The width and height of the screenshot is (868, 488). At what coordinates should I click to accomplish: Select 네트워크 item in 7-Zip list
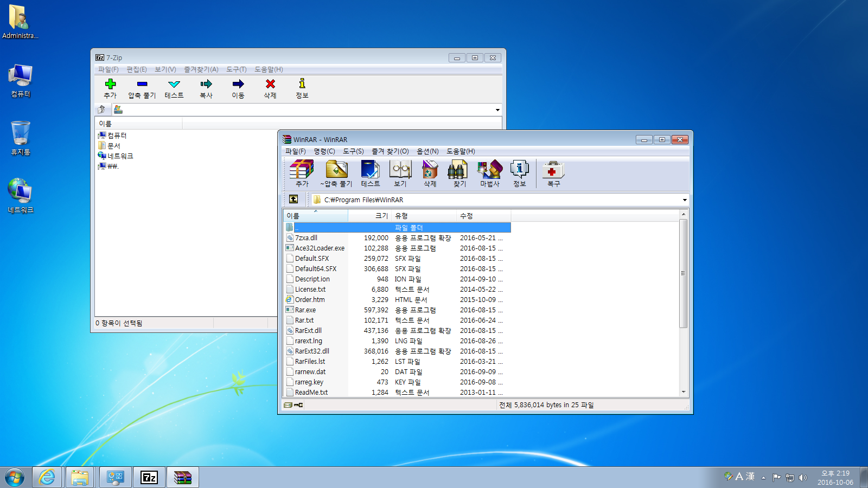(116, 156)
